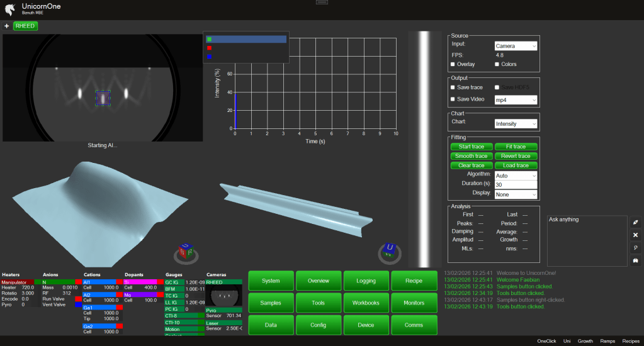Click the magnifier icon beside the chat box
The width and height of the screenshot is (644, 346).
[635, 247]
